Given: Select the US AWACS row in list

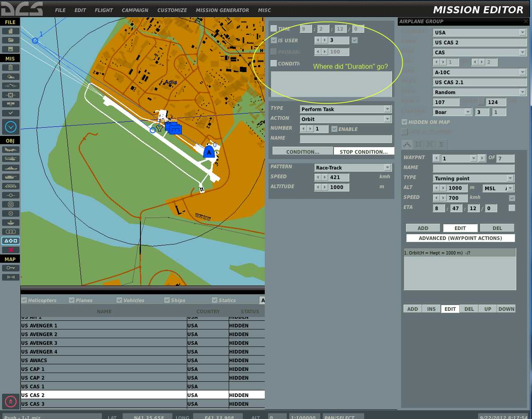Looking at the screenshot, I should click(x=143, y=361).
